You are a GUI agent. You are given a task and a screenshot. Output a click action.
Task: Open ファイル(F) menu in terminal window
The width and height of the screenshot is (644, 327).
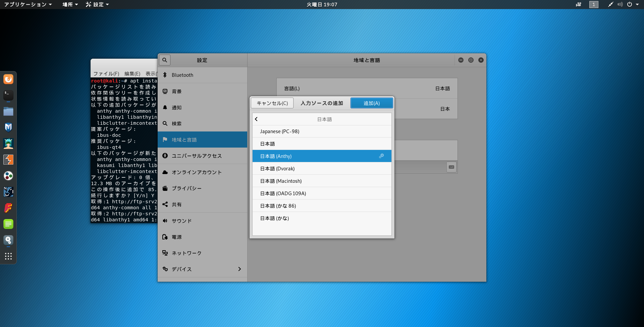(x=106, y=74)
